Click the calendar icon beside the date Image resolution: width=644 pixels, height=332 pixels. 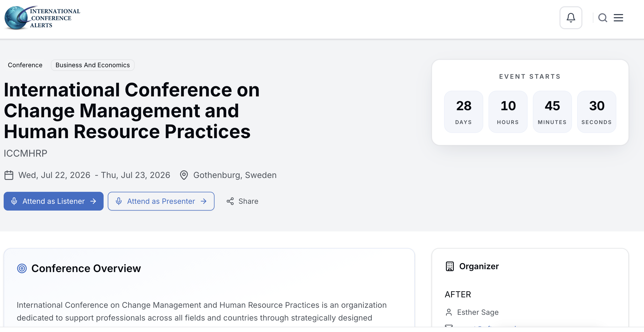tap(9, 175)
